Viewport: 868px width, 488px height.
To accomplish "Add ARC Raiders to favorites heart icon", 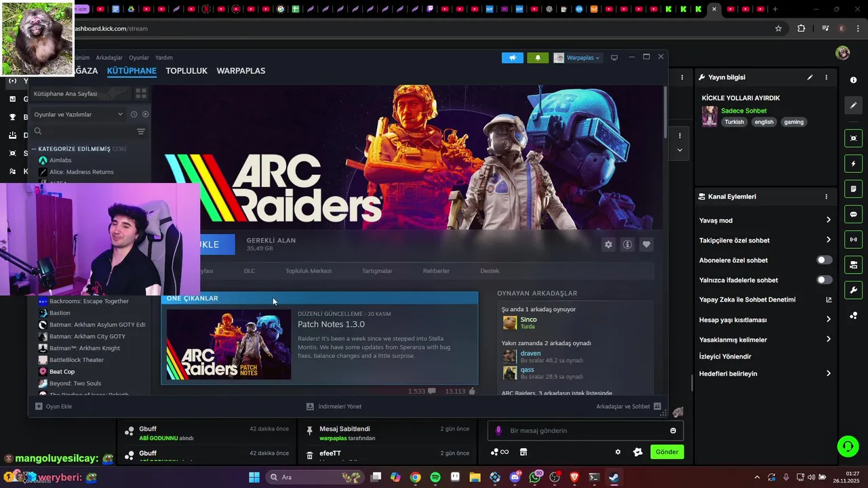I will pyautogui.click(x=646, y=245).
